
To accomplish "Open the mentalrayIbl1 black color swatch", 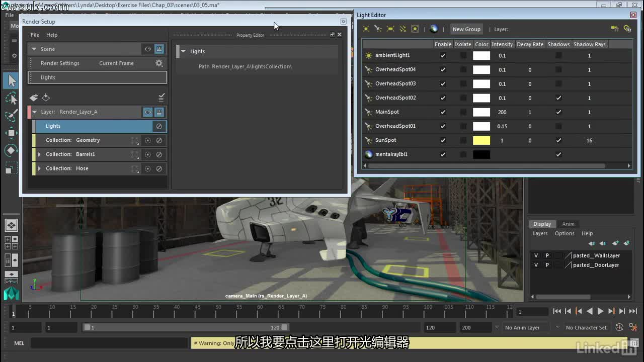I will 481,154.
